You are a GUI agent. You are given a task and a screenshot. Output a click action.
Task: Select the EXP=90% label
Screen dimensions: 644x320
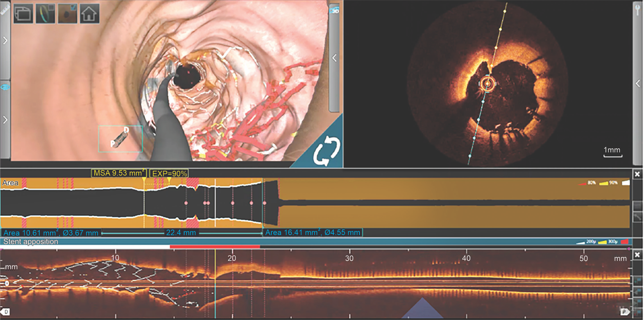169,174
